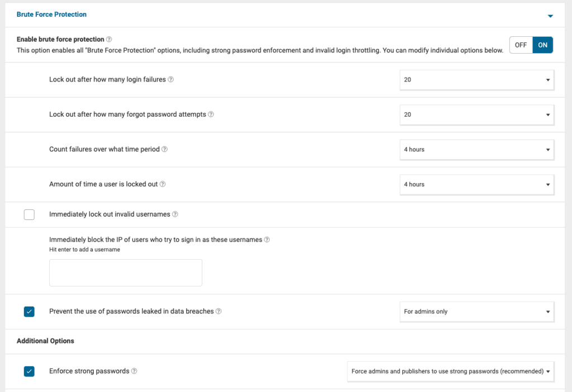The image size is (572, 392).
Task: Switch brute force protection to OFF
Action: point(521,45)
